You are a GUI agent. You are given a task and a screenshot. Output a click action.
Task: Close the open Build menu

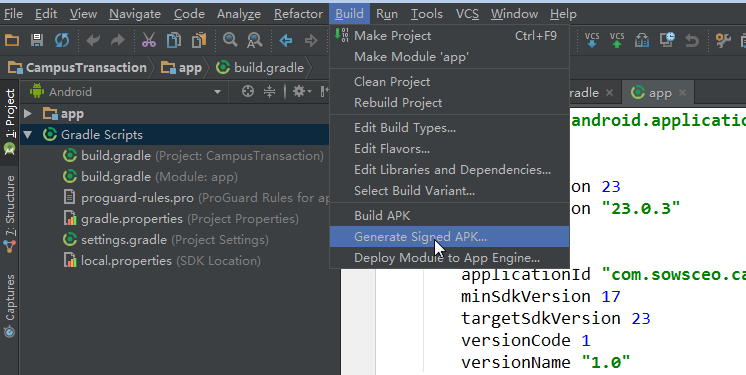(349, 14)
